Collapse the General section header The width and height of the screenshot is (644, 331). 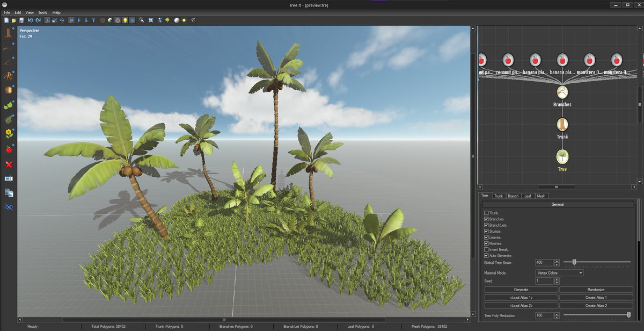(x=558, y=204)
